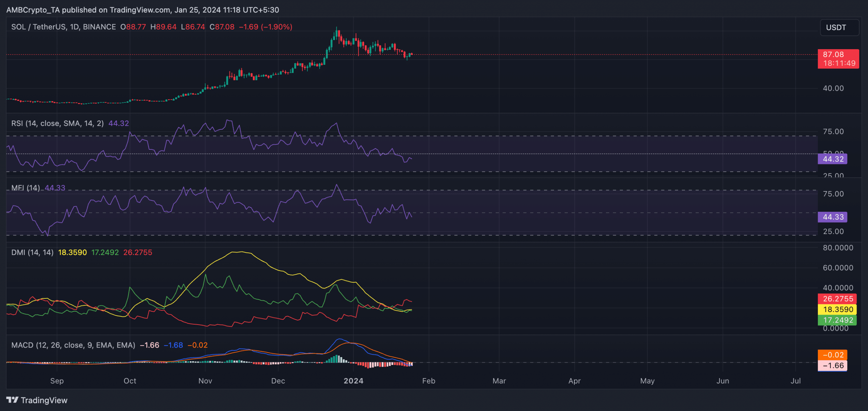Click the yellow 18.3590 ADX legend value
The height and width of the screenshot is (411, 868).
click(73, 252)
